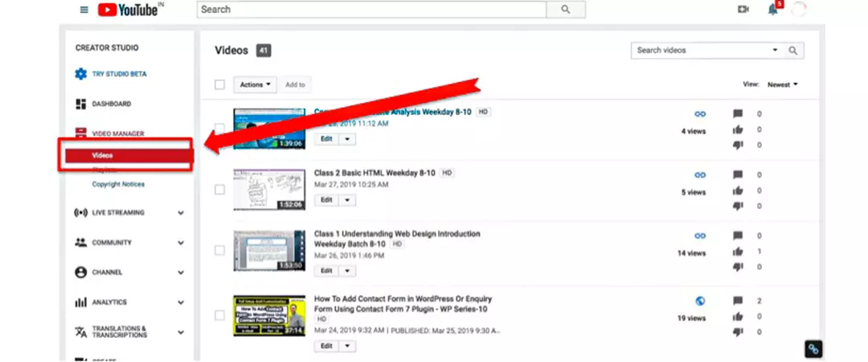
Task: Click the Dashboard icon
Action: pos(81,104)
